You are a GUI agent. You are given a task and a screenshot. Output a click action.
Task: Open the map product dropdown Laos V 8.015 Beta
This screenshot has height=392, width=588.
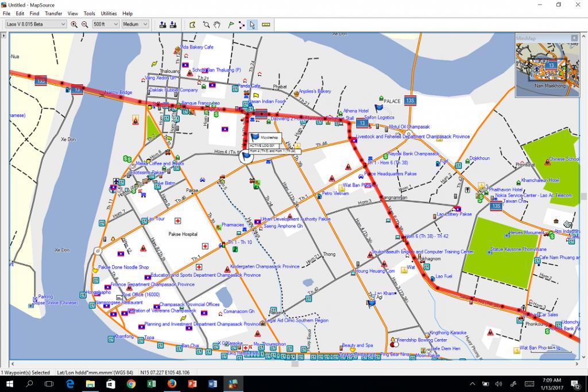point(36,24)
